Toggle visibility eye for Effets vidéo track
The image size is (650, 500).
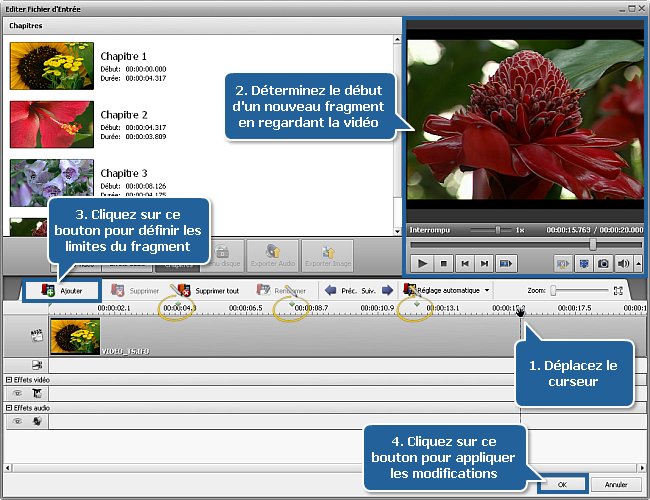16,394
